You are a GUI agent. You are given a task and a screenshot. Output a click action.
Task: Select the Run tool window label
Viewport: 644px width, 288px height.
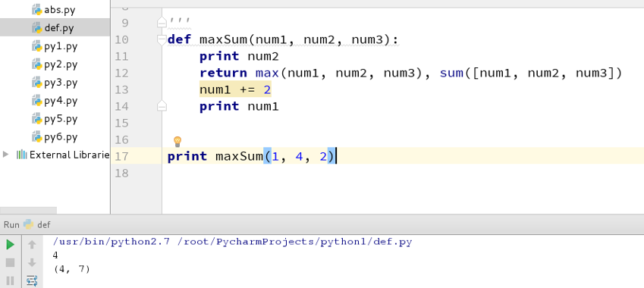coord(11,224)
